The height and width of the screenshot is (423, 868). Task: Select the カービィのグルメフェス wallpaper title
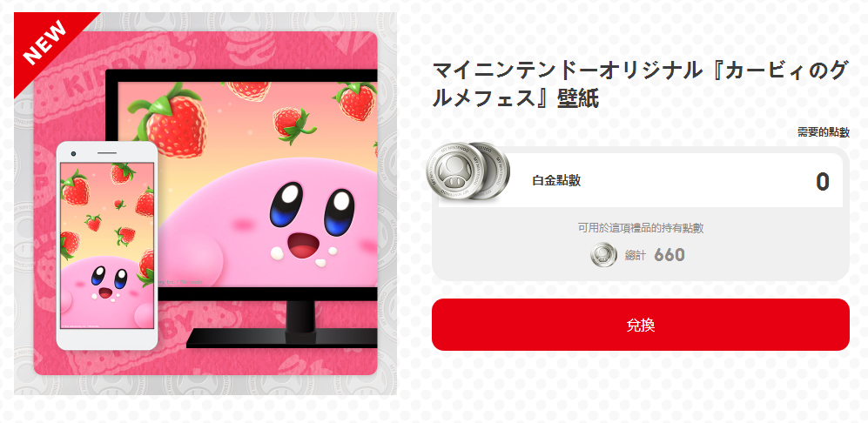tap(640, 84)
